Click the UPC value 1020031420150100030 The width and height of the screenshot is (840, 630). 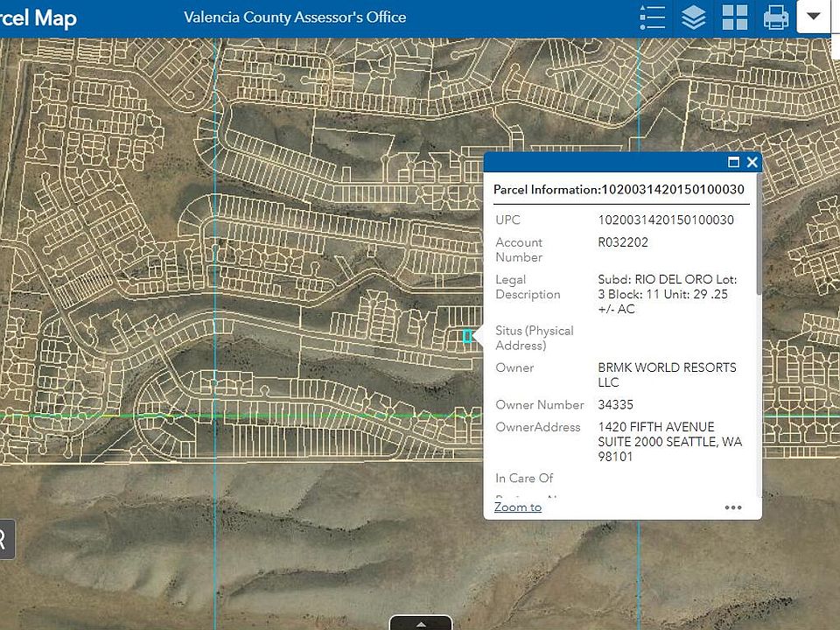[666, 220]
